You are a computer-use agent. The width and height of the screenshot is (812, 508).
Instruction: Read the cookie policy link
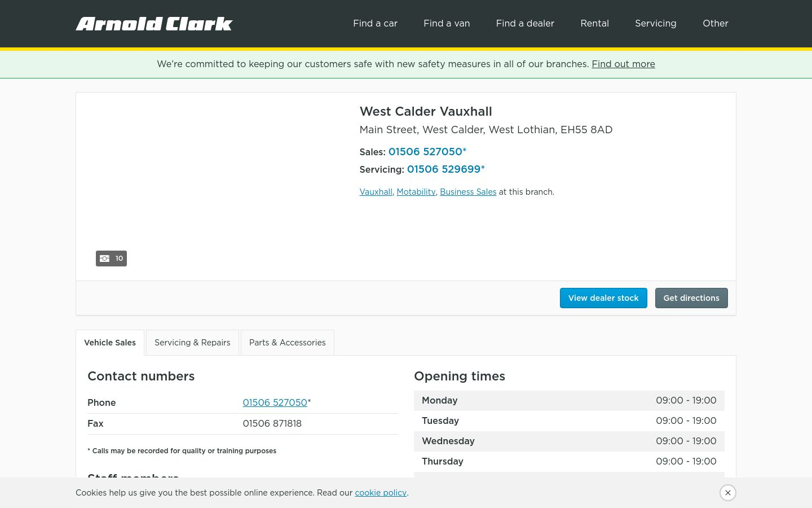point(381,493)
